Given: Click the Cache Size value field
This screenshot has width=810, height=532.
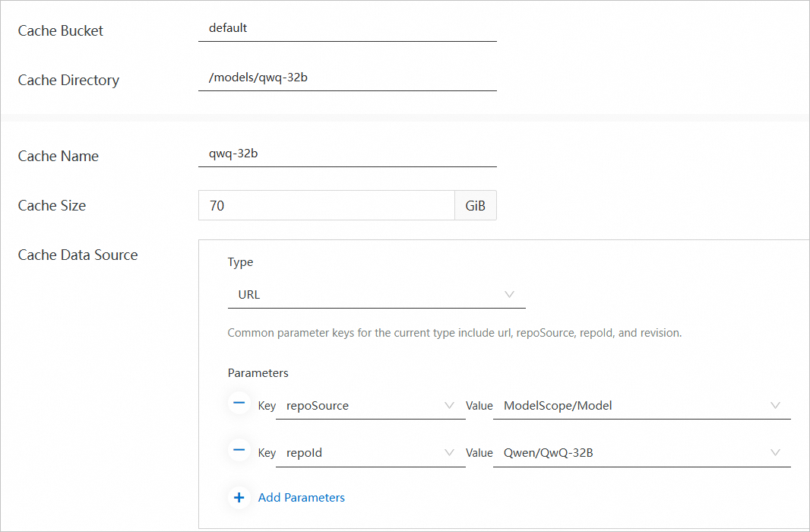Looking at the screenshot, I should pyautogui.click(x=326, y=205).
